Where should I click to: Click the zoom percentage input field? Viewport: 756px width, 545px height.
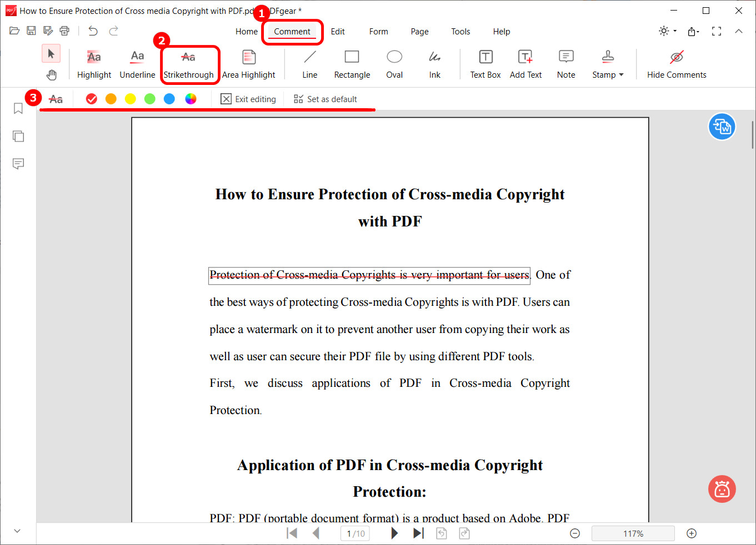633,533
